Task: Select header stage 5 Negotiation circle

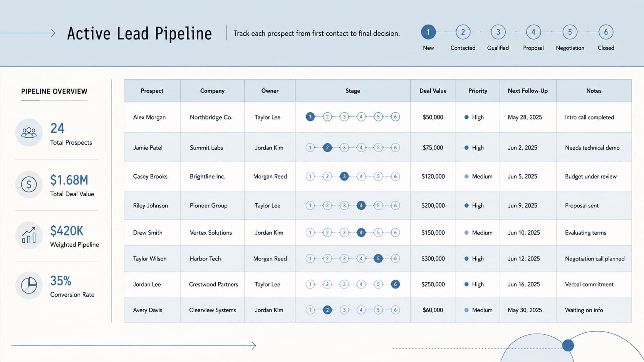Action: click(x=570, y=32)
